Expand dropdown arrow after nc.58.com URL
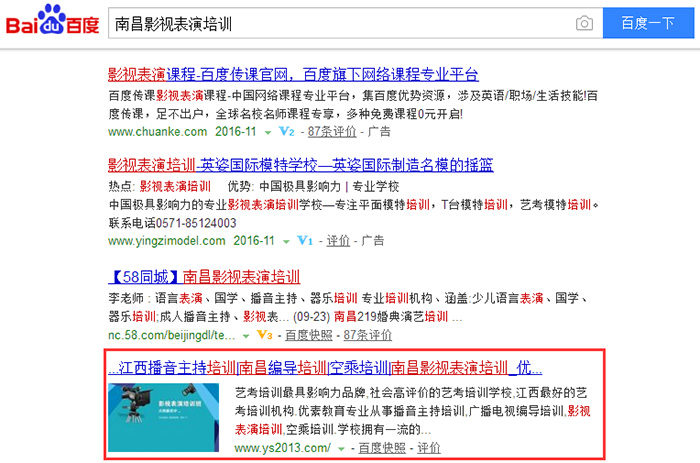 246,336
